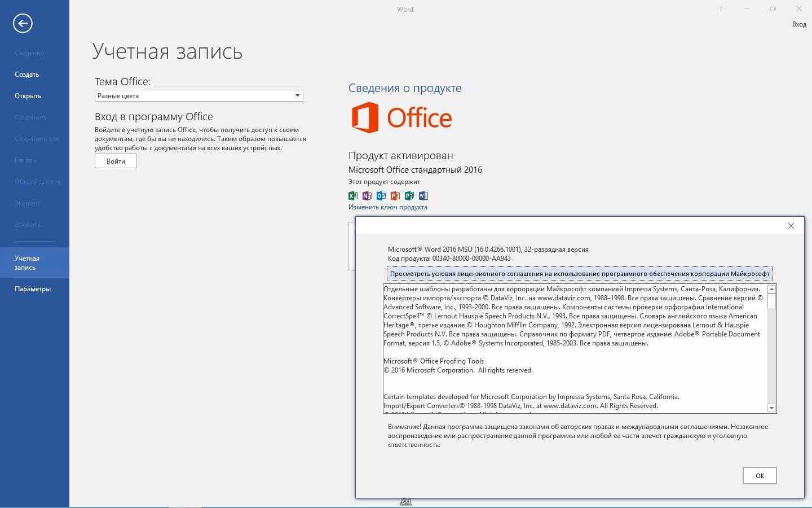The width and height of the screenshot is (812, 508).
Task: Open the Help question mark button
Action: (721, 9)
